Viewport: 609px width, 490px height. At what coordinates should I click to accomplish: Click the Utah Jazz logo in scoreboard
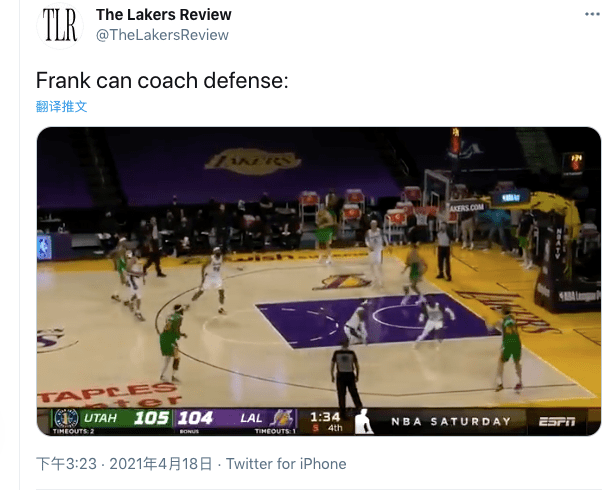pyautogui.click(x=66, y=418)
